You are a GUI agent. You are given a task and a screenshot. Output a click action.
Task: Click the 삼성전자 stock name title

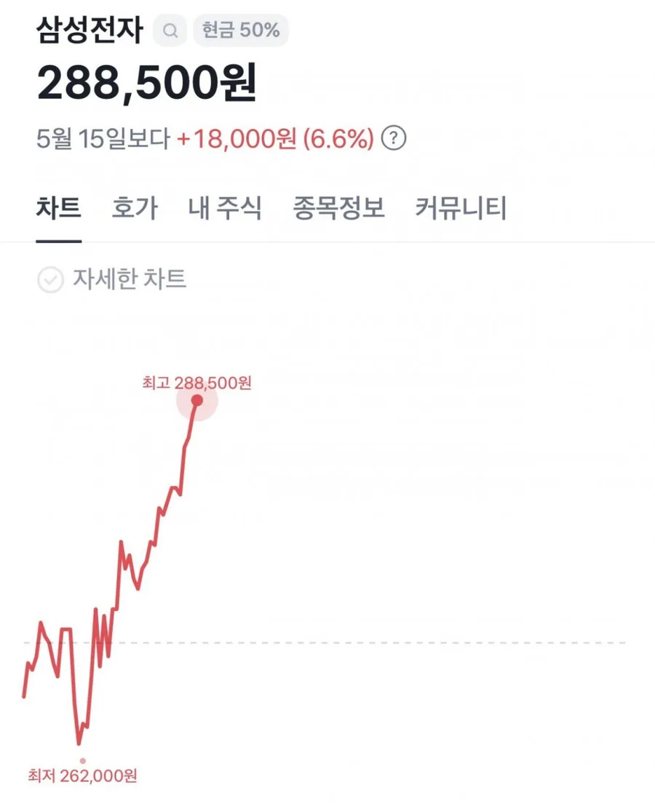90,30
